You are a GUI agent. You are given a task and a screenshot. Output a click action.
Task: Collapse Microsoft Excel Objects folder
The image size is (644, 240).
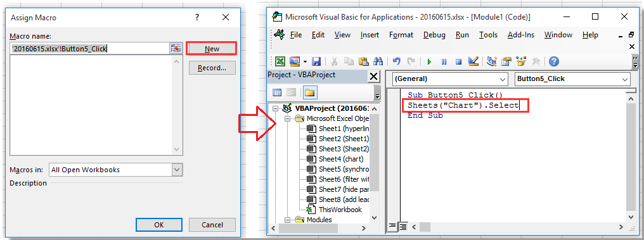(x=288, y=118)
